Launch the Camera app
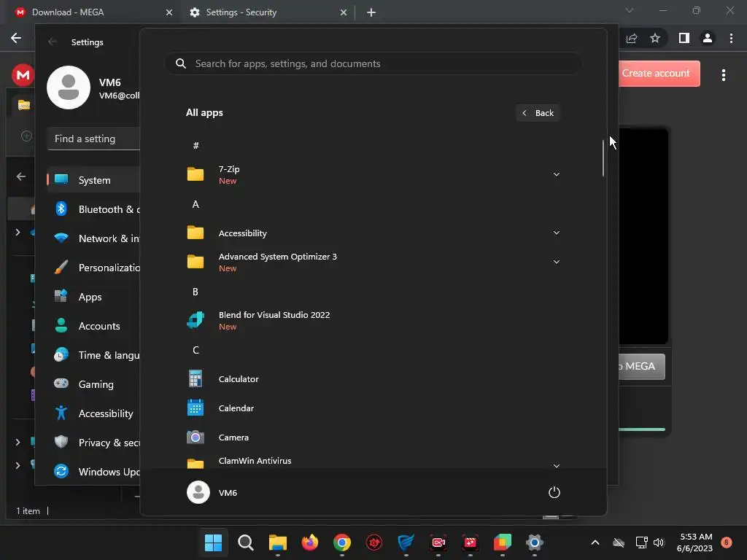747x560 pixels. coord(373,437)
